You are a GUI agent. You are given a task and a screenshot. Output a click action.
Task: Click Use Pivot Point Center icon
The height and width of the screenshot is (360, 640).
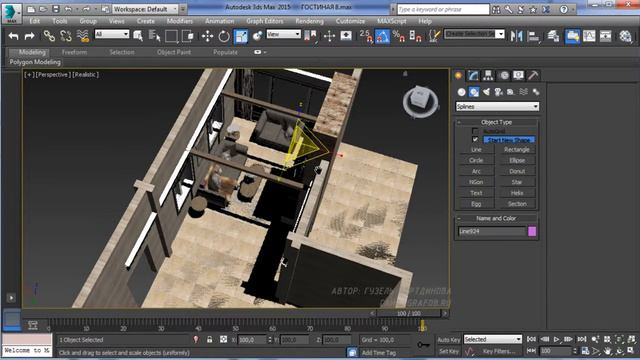click(x=311, y=36)
